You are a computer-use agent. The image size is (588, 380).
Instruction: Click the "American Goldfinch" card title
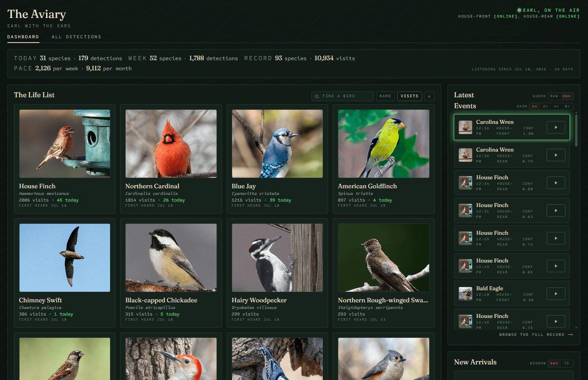pyautogui.click(x=367, y=186)
